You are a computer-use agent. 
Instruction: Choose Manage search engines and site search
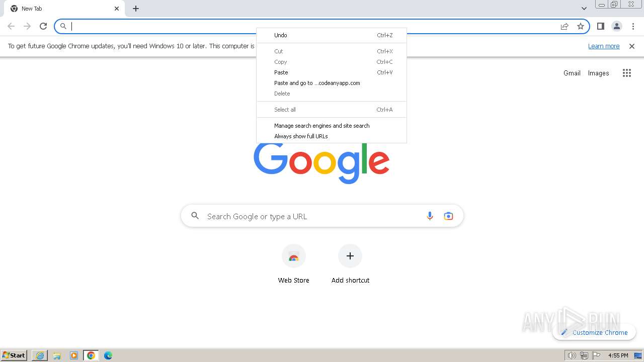[x=332, y=126]
